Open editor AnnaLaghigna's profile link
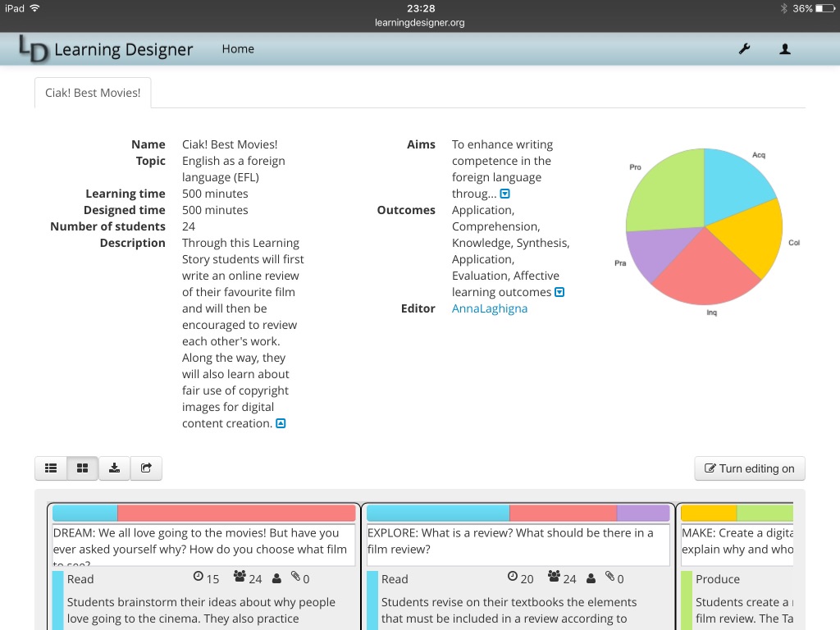The height and width of the screenshot is (630, 840). pos(490,308)
